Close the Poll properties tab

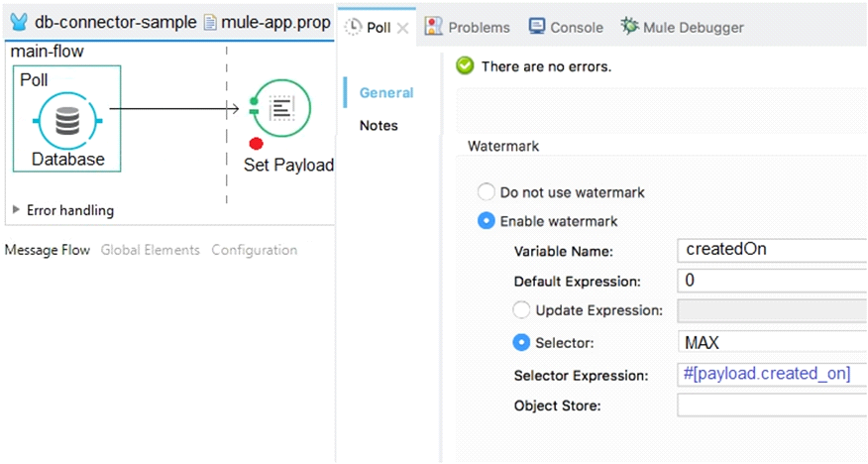tap(403, 28)
